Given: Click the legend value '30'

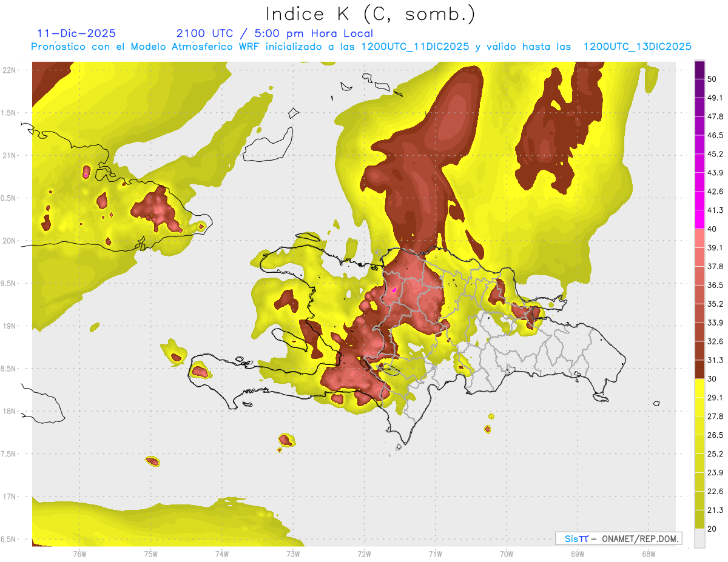Looking at the screenshot, I should point(713,379).
